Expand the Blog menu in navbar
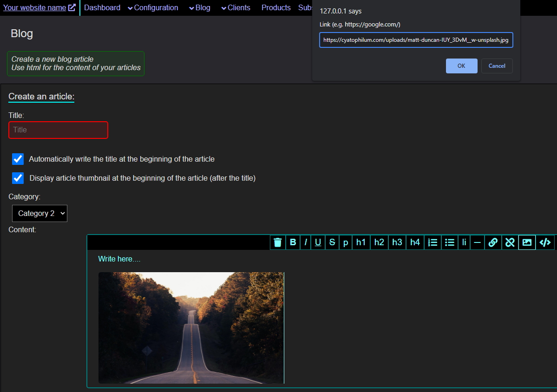 point(200,8)
